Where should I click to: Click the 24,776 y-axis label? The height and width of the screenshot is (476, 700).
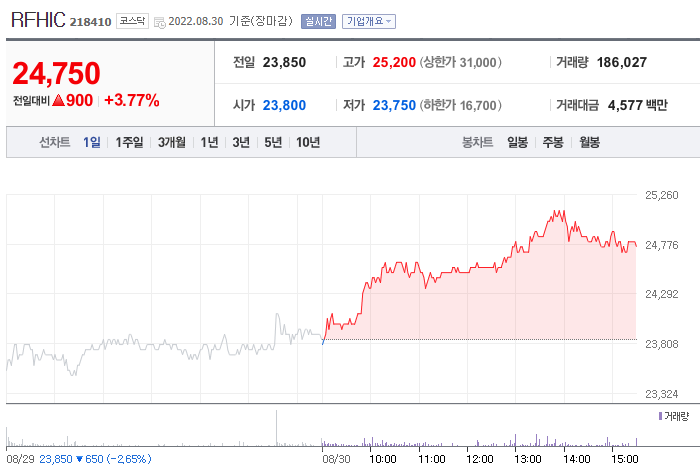click(662, 245)
